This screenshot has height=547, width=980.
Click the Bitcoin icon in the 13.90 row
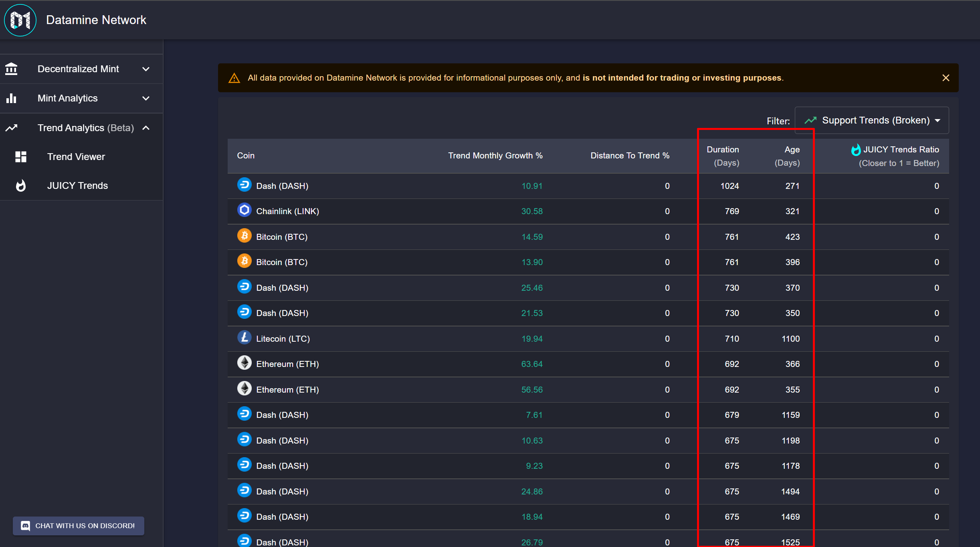(x=244, y=261)
